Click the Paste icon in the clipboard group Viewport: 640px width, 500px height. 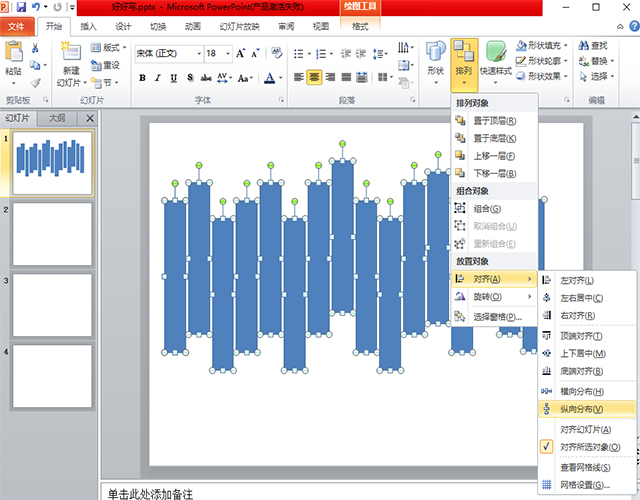click(x=13, y=52)
